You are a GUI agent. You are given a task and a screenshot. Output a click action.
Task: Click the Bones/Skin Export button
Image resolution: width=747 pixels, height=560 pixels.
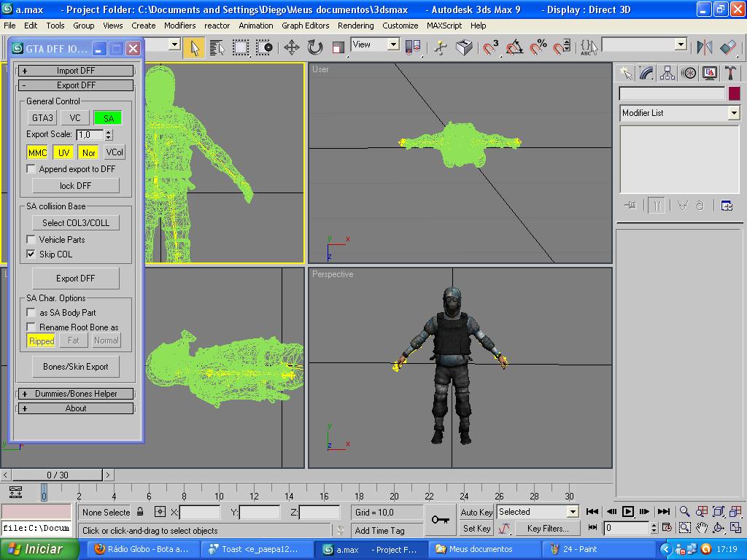[76, 367]
